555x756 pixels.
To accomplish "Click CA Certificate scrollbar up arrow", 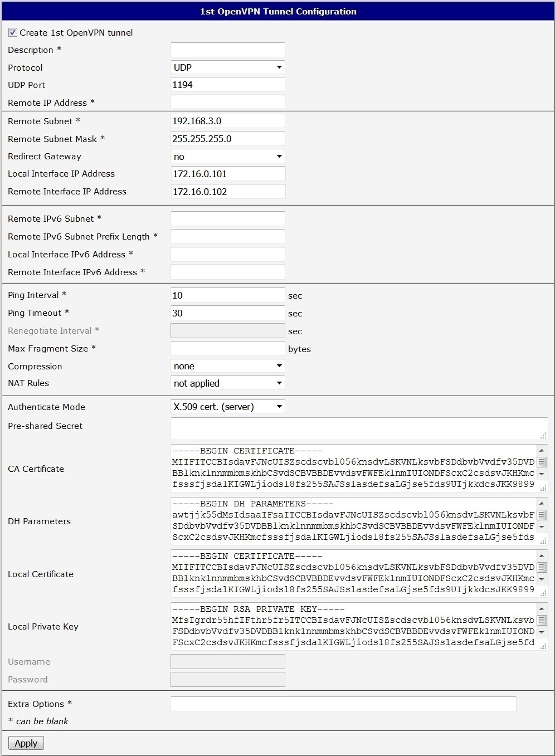I will (542, 450).
